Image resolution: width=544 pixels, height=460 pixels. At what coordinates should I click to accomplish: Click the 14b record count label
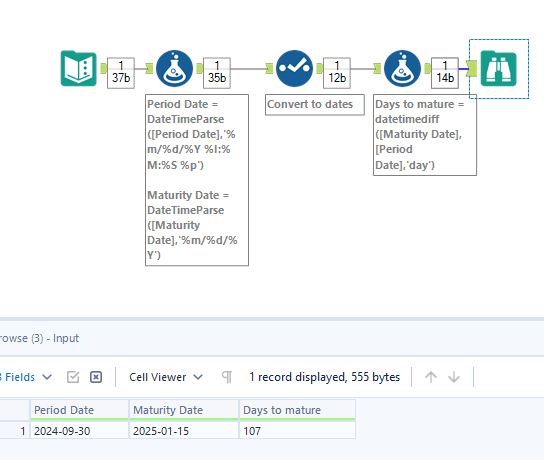(x=445, y=73)
